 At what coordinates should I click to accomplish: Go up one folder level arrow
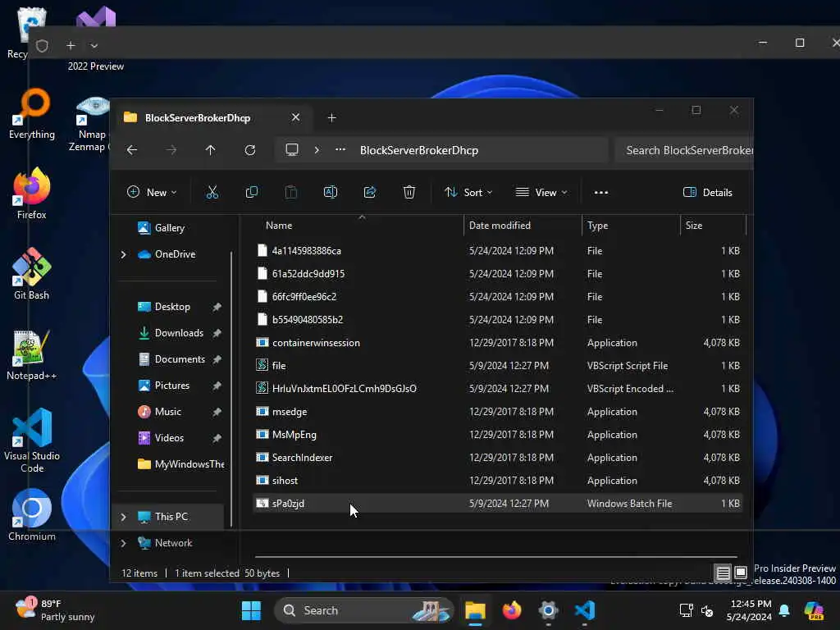(211, 150)
